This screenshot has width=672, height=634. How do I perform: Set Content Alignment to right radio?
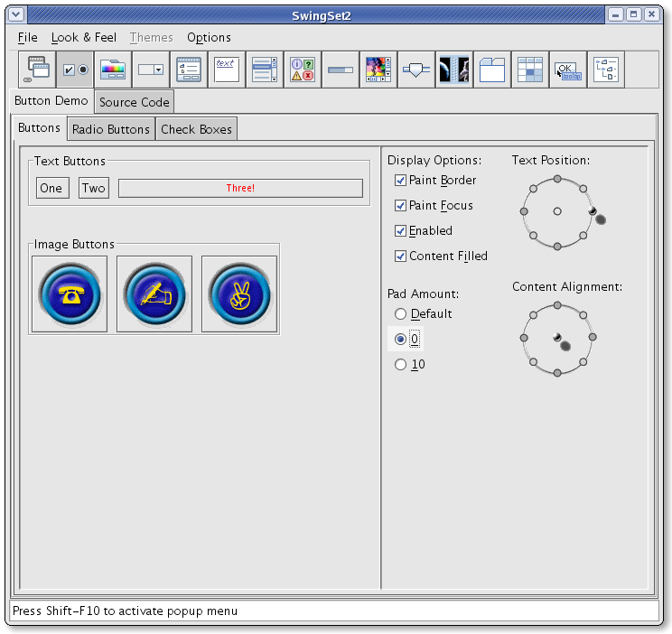[x=593, y=338]
